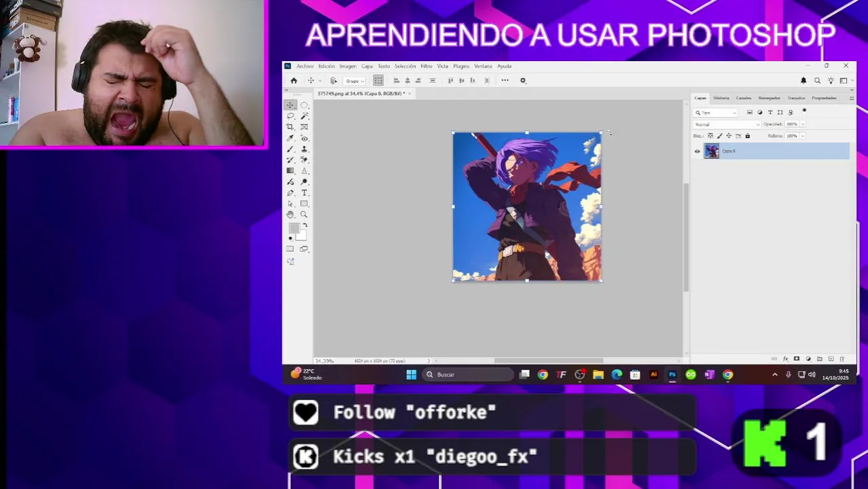Open the Opacidad slider dropdown arrow
The width and height of the screenshot is (868, 489).
pos(803,124)
